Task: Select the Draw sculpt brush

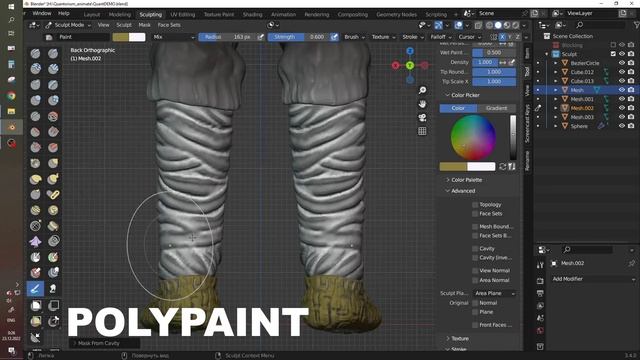Action: [36, 53]
